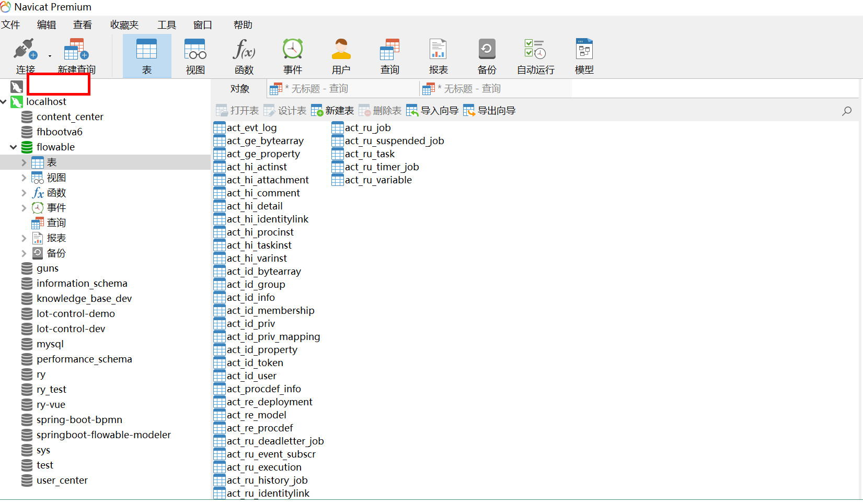Open the 窗口 menu

[203, 25]
